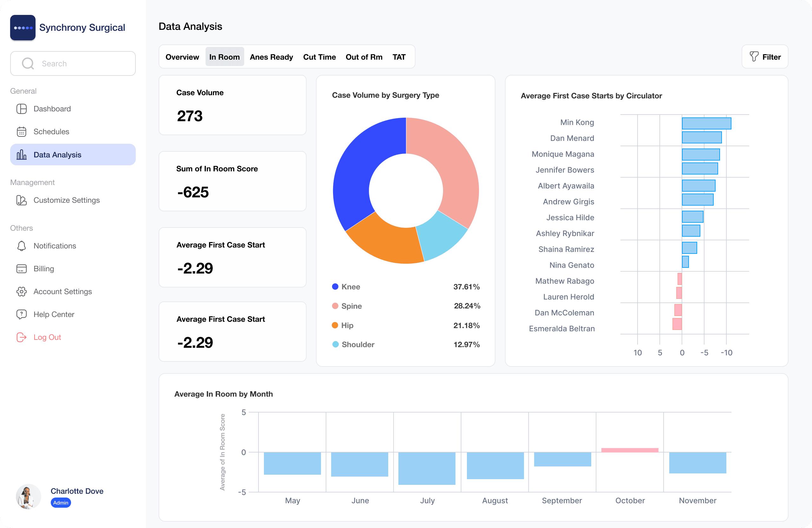Viewport: 812px width, 528px height.
Task: Open the Dashboard panel icon
Action: tap(22, 109)
